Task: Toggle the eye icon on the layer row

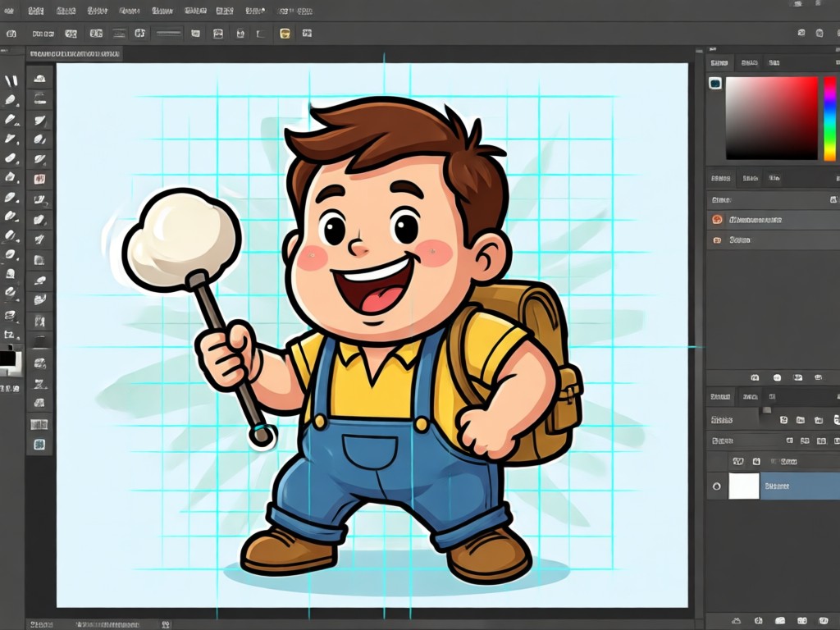Action: [x=717, y=486]
